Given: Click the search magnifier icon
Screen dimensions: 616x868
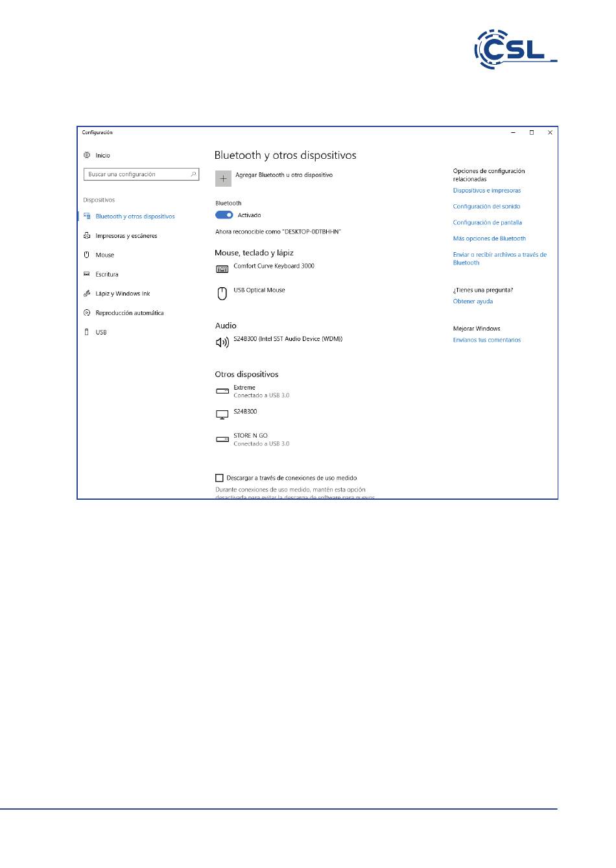Looking at the screenshot, I should click(193, 174).
